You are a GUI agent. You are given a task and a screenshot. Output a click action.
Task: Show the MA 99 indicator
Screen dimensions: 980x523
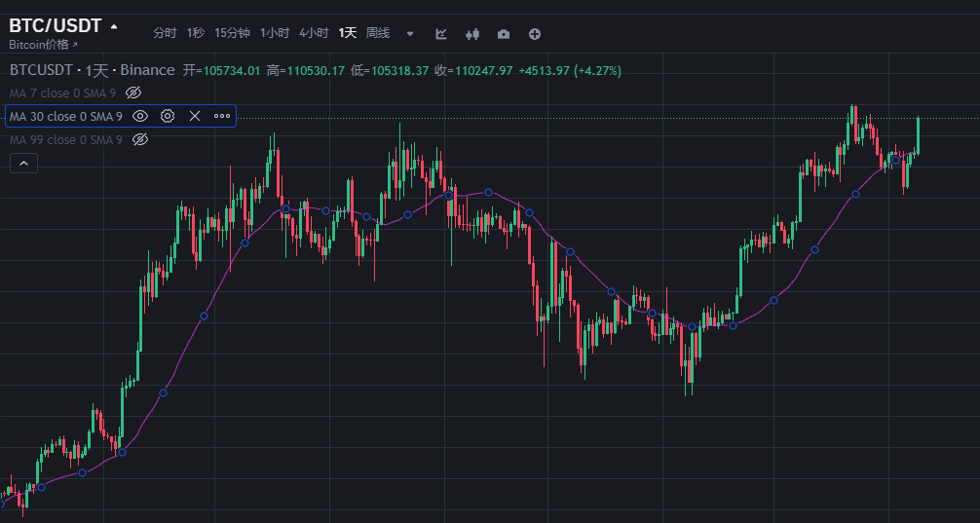click(139, 140)
